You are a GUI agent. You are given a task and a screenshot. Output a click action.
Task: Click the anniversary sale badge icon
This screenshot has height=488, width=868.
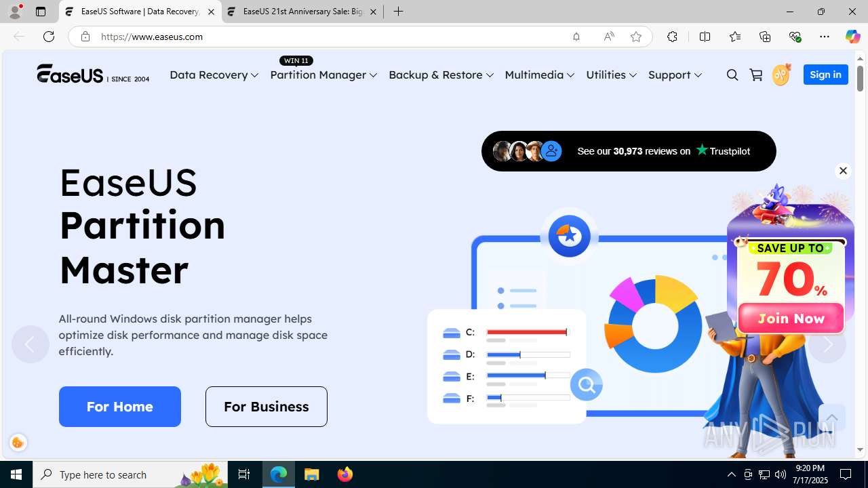782,75
